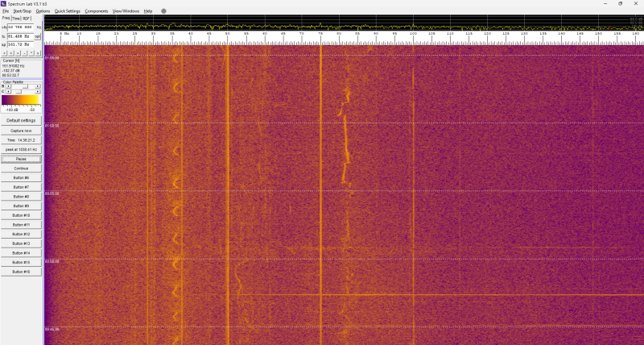Click the 01:05:00 waterfall time label
644x345 pixels.
coord(52,58)
